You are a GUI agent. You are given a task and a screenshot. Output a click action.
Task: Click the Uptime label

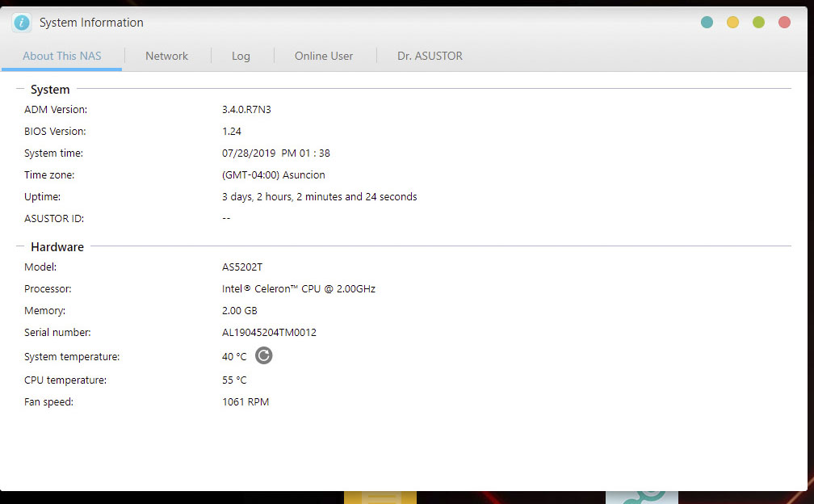click(42, 197)
